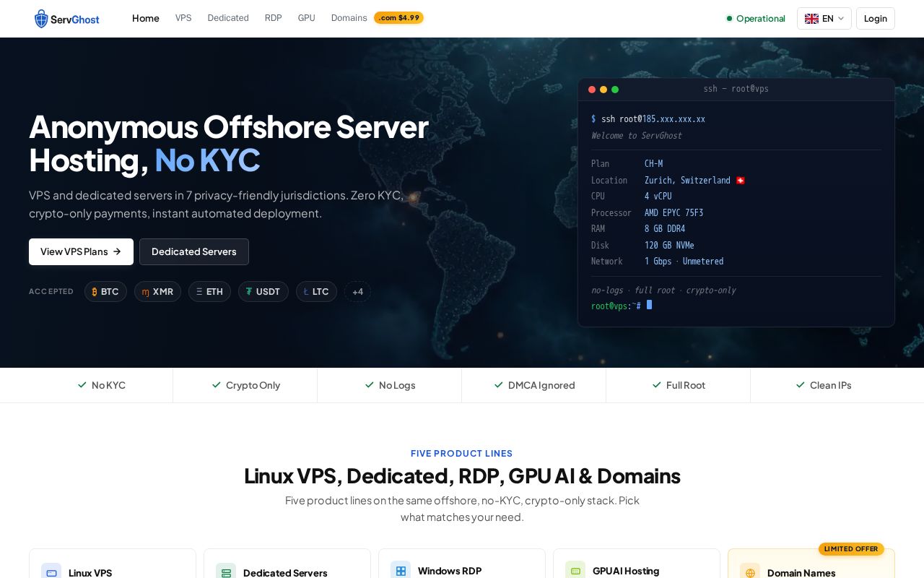Viewport: 924px width, 578px height.
Task: Open the GPU nav link
Action: (307, 18)
